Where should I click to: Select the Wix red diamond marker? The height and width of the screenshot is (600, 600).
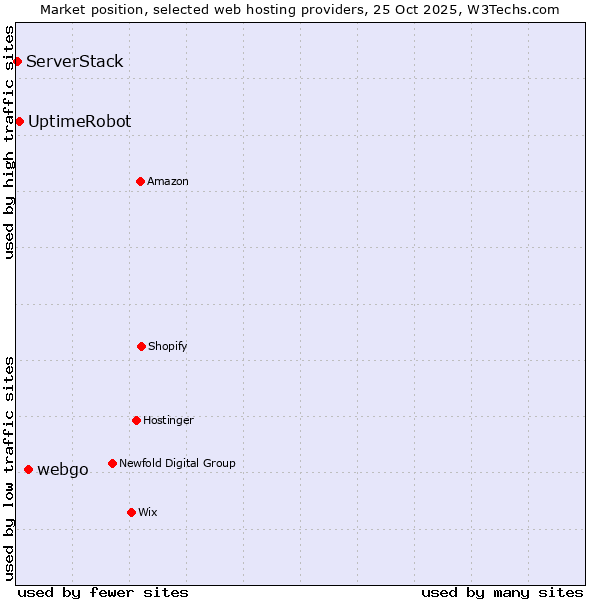click(131, 512)
